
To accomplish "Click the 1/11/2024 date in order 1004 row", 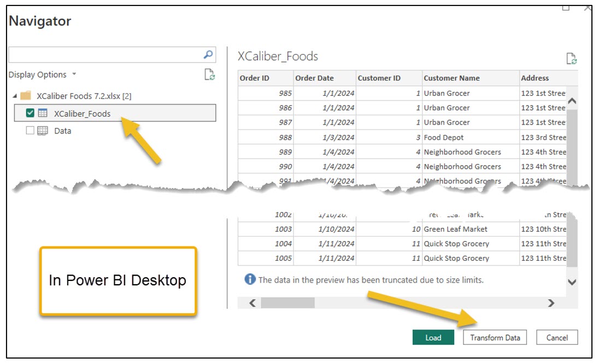I will tap(325, 244).
